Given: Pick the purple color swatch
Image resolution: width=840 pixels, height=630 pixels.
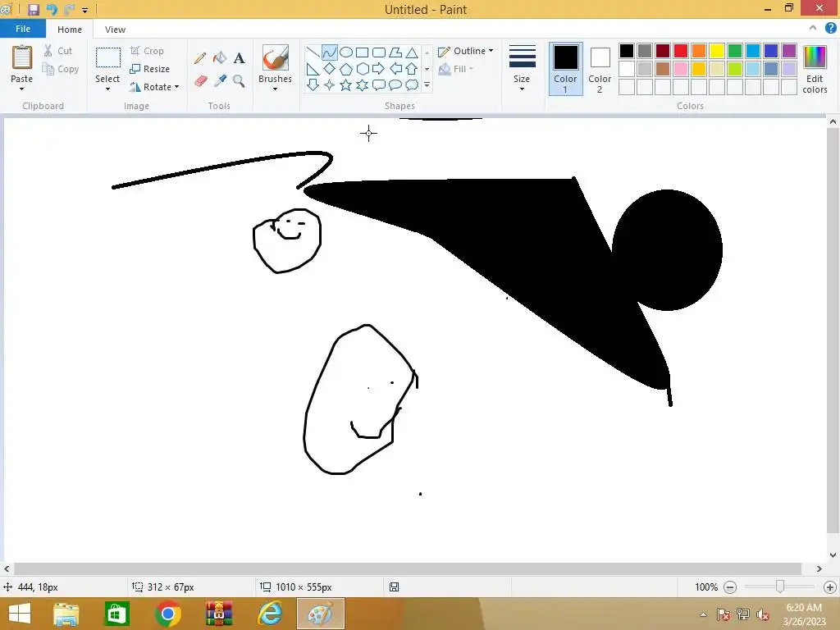Looking at the screenshot, I should pos(789,51).
